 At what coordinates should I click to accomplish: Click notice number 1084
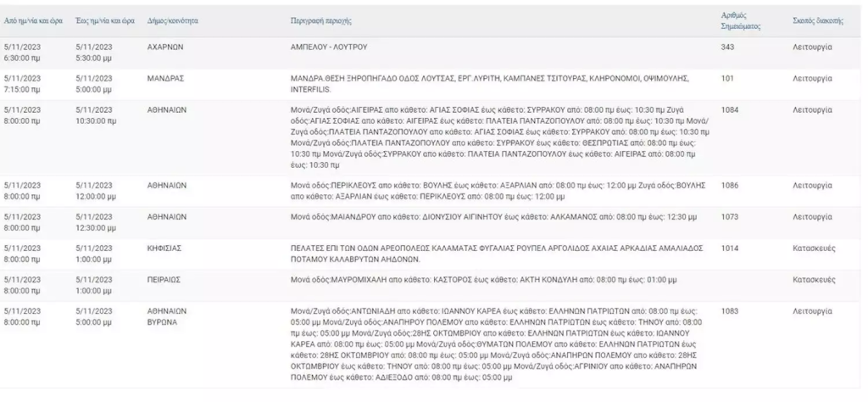[728, 110]
